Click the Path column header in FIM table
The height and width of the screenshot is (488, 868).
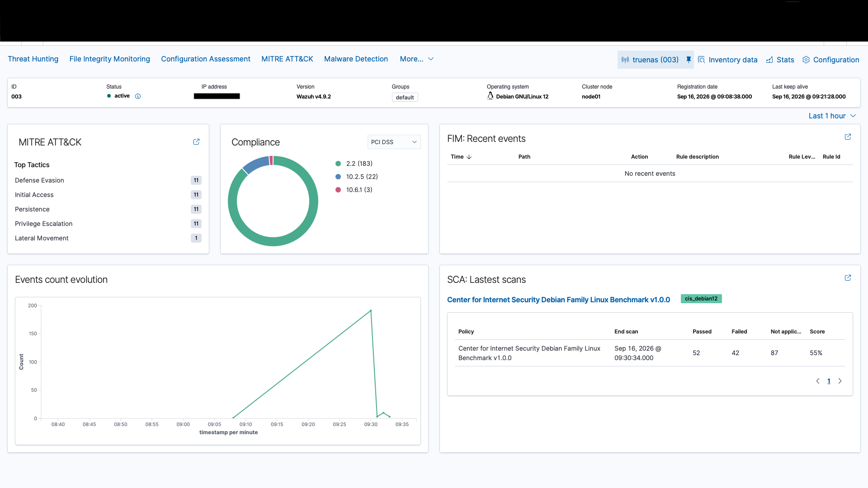(x=524, y=157)
